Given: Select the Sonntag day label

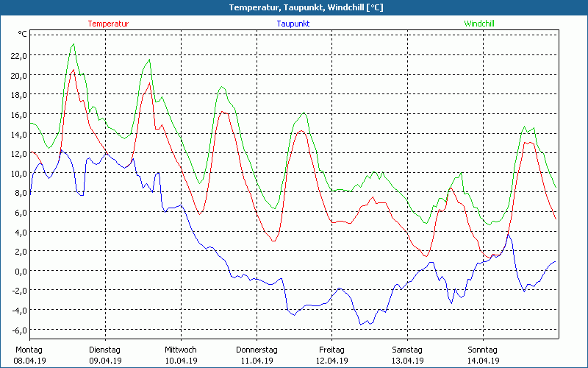Looking at the screenshot, I should (x=482, y=350).
